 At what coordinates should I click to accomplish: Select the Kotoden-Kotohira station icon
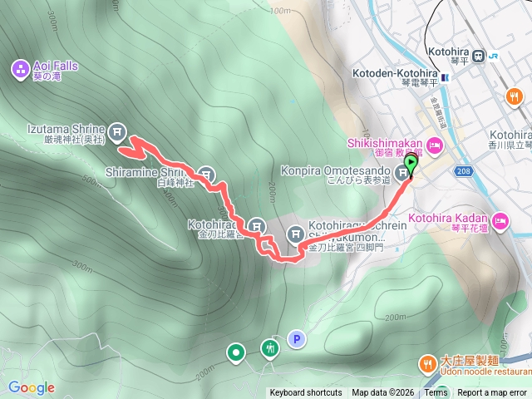point(446,78)
